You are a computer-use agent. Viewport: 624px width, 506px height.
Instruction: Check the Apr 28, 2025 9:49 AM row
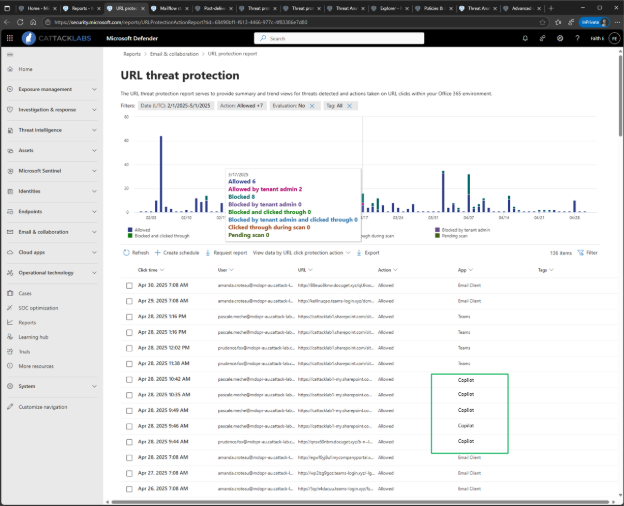129,411
